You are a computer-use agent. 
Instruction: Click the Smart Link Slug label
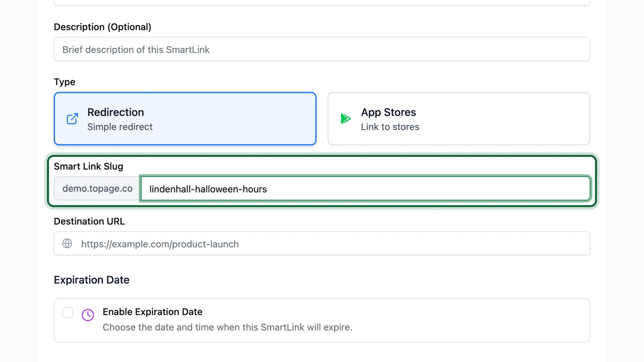(x=89, y=166)
